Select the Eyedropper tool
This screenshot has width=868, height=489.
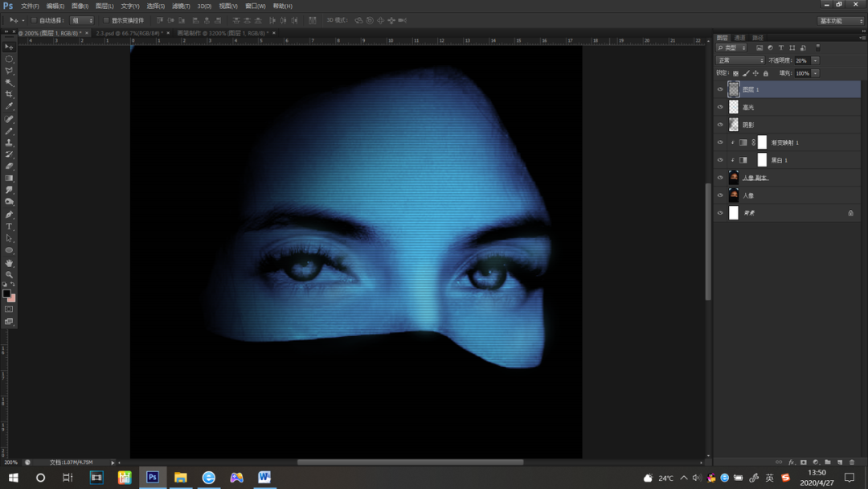(9, 106)
